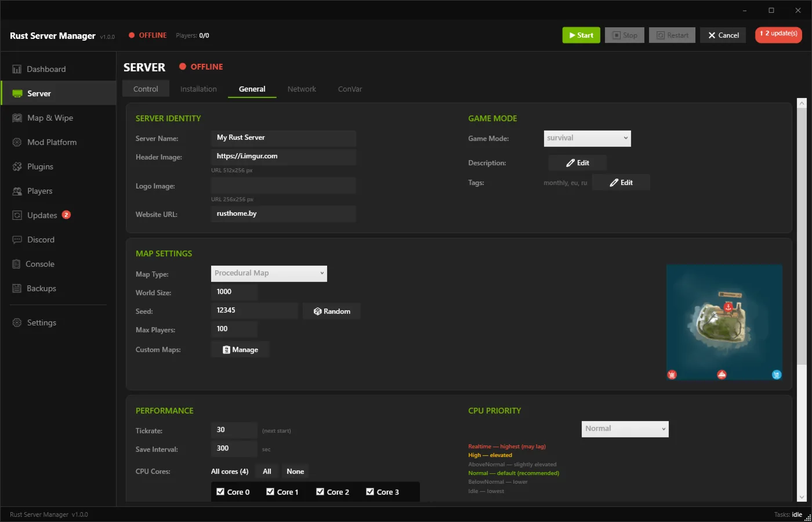
Task: Switch to the Control tab
Action: click(x=146, y=89)
